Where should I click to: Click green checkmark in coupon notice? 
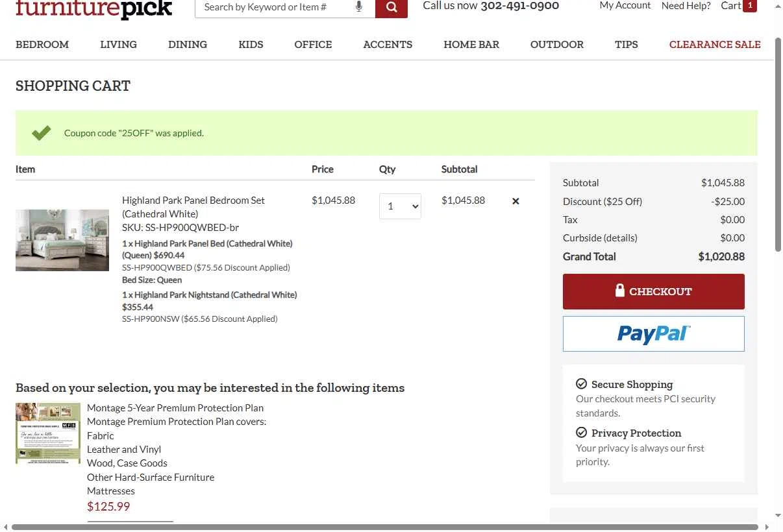click(x=42, y=133)
